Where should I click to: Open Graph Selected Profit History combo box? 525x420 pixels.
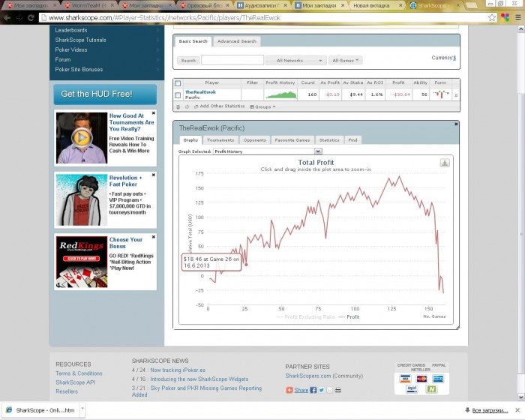pos(268,151)
